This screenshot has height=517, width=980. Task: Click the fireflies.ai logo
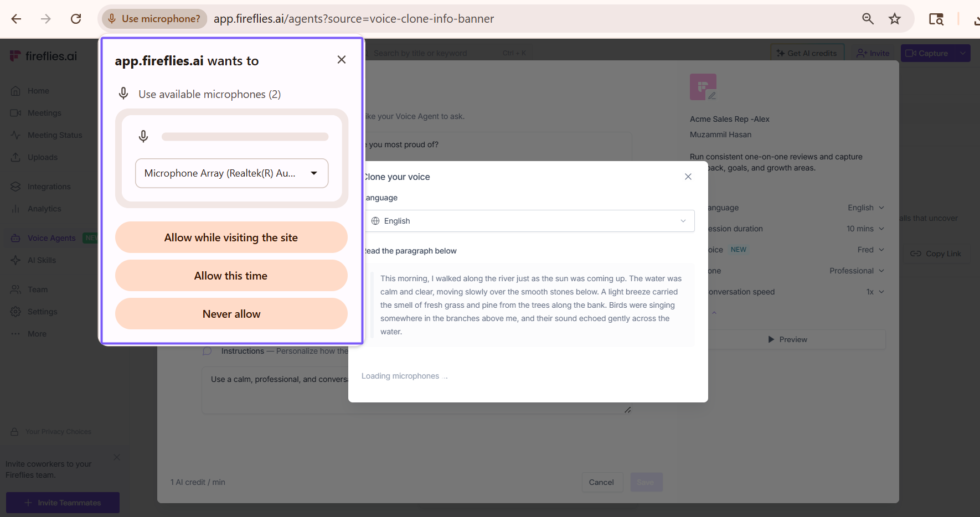coord(44,56)
